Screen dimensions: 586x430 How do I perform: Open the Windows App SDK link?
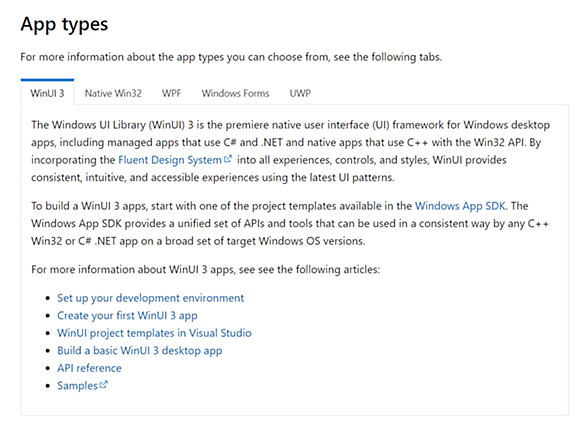tap(460, 206)
